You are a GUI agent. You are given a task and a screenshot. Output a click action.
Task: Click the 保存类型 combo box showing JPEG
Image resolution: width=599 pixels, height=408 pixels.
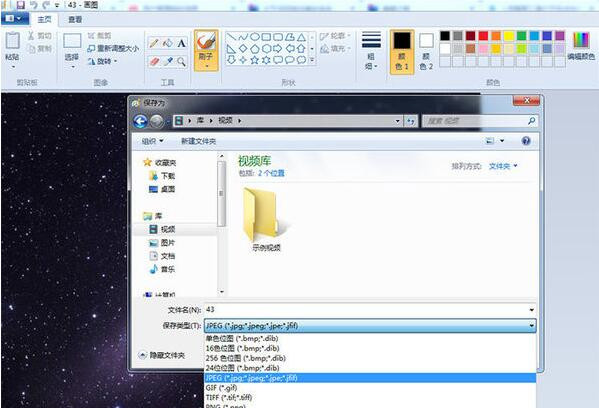[370, 326]
